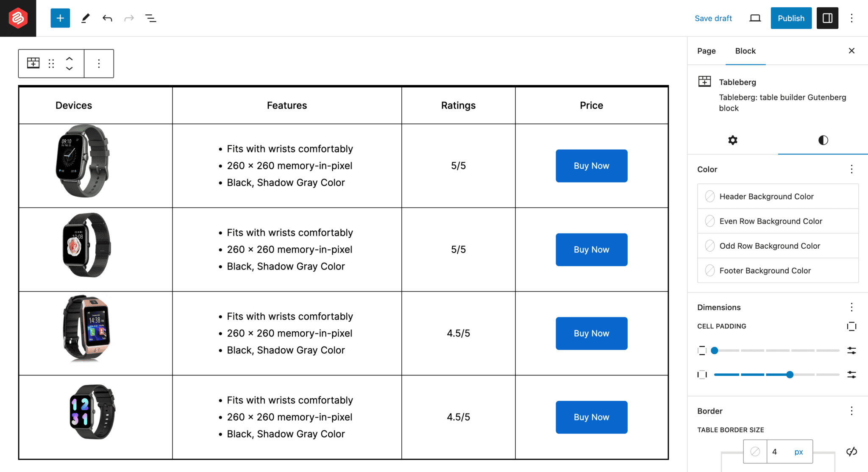
Task: Open the document overview list view
Action: (x=150, y=18)
